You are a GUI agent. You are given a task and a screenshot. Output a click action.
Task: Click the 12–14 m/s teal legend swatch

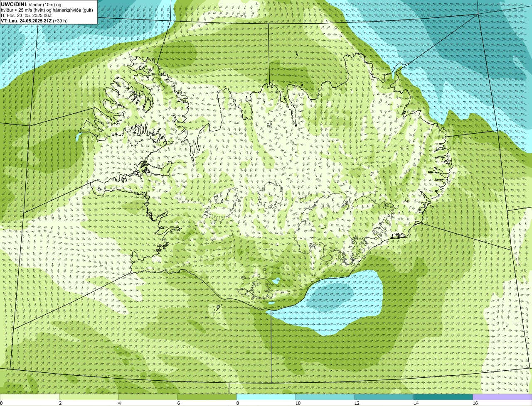click(384, 397)
